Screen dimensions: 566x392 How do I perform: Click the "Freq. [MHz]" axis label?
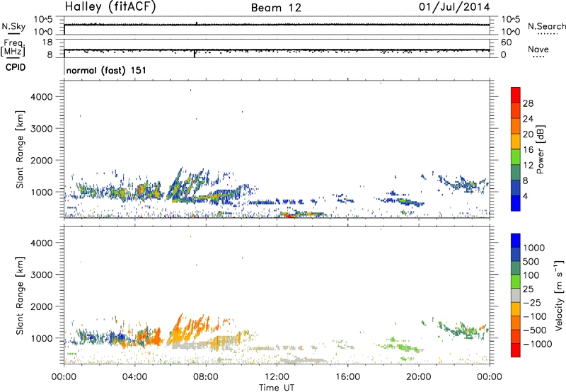[x=13, y=47]
